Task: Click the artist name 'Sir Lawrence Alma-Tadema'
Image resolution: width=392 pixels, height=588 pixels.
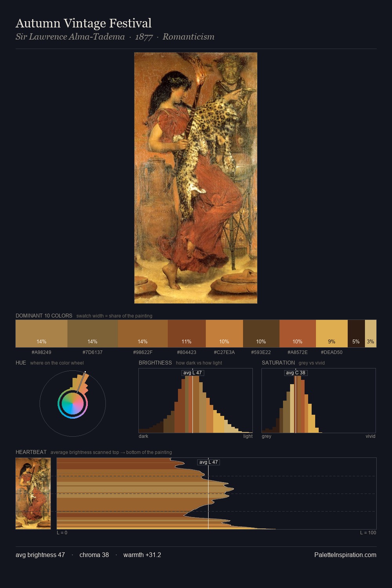Action: 70,37
